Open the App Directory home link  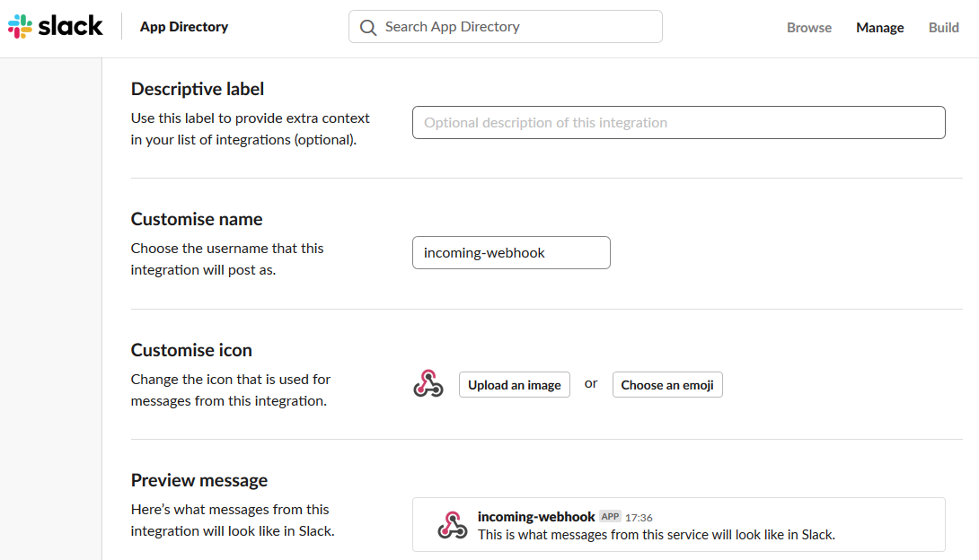click(x=184, y=27)
